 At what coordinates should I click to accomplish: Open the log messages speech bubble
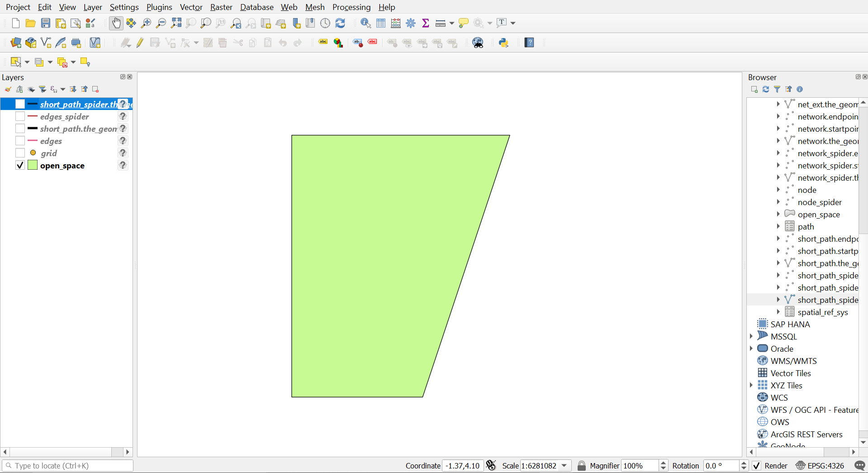(860, 466)
